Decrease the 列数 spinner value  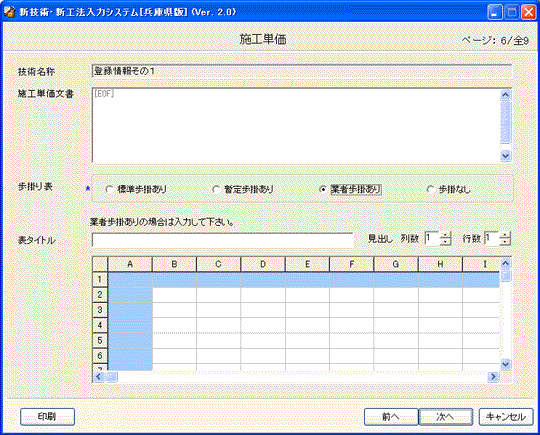coord(445,242)
